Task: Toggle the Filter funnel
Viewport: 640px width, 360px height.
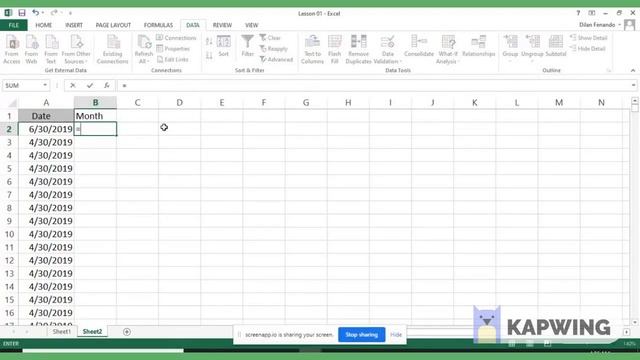Action: coord(247,46)
